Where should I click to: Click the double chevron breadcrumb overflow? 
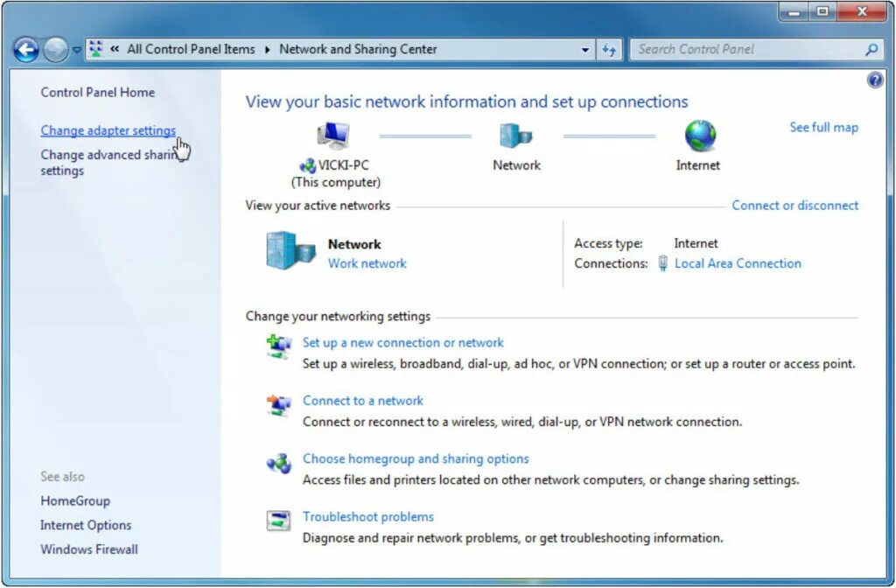point(115,49)
